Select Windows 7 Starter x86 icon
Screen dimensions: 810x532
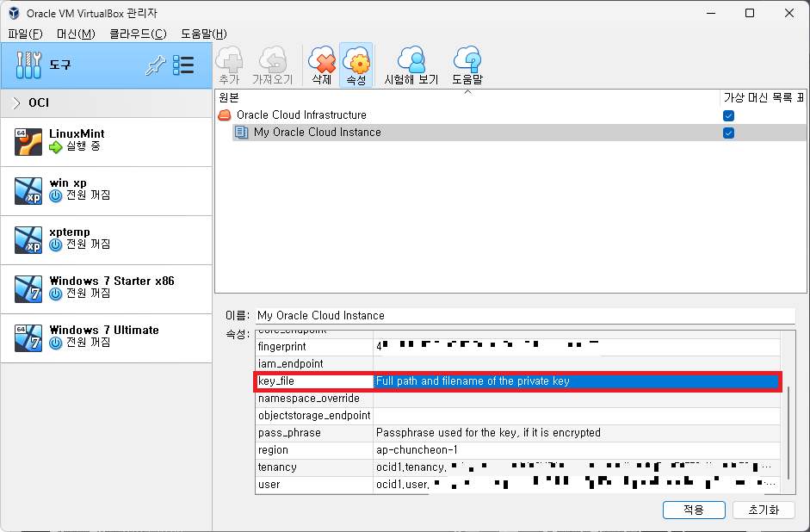pos(28,289)
